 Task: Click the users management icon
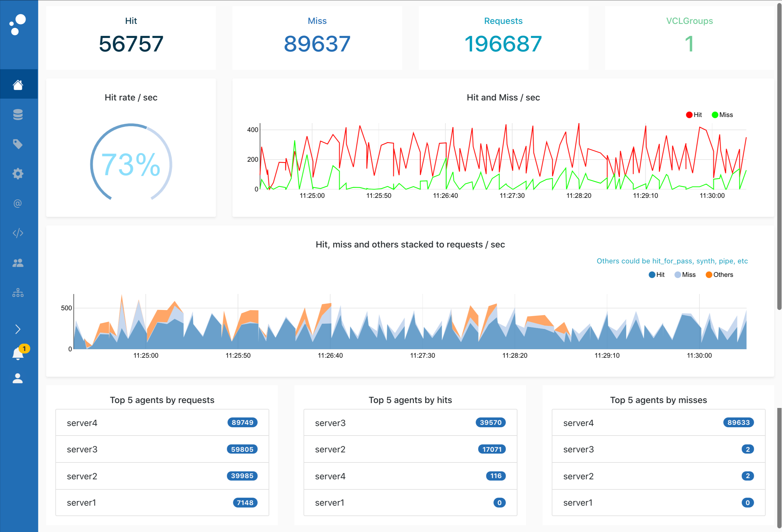(x=18, y=262)
